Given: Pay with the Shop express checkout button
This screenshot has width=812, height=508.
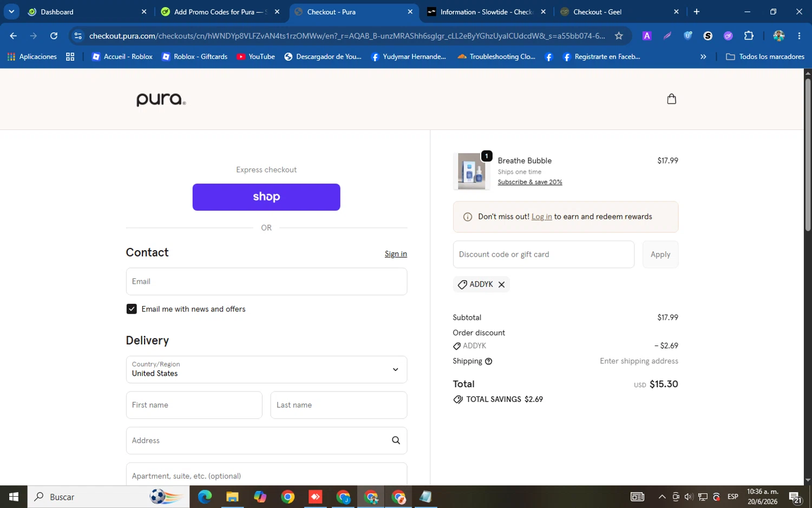Looking at the screenshot, I should tap(266, 197).
